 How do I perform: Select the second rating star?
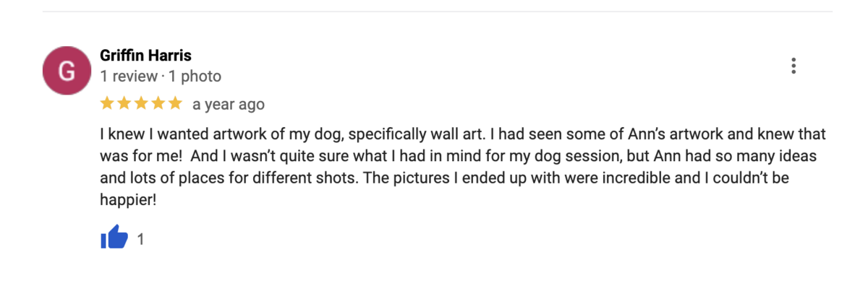(124, 104)
